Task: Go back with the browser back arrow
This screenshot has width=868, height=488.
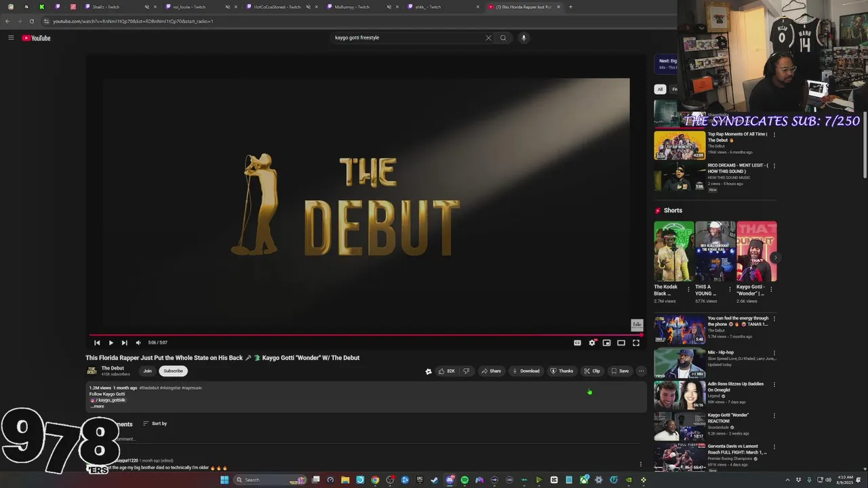Action: 7,21
